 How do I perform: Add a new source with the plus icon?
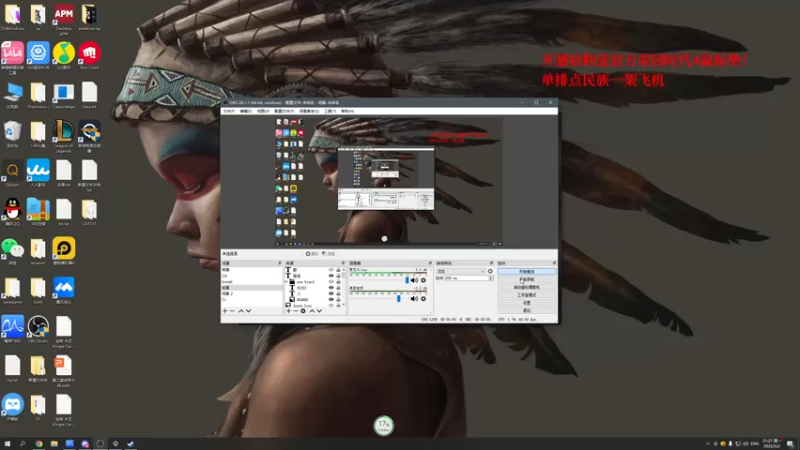coord(288,311)
